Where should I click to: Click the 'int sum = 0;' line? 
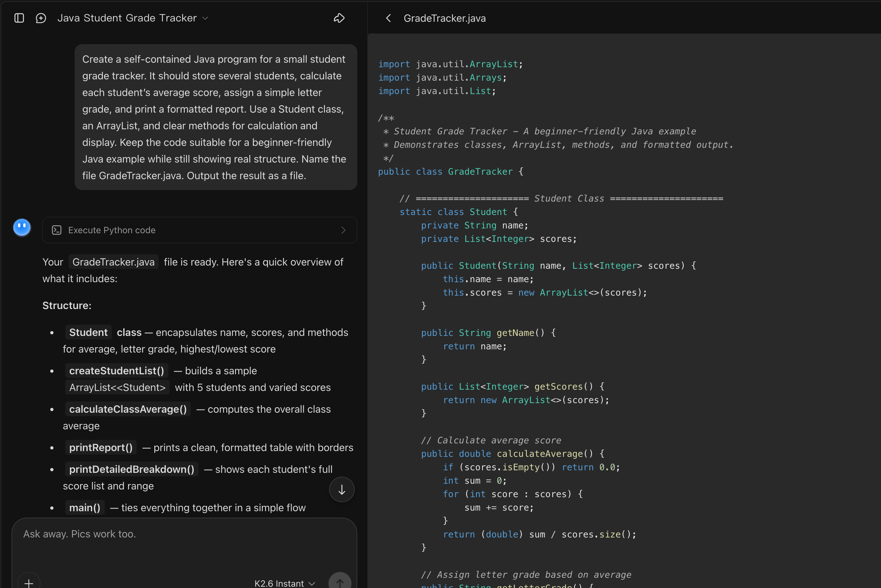(x=475, y=481)
